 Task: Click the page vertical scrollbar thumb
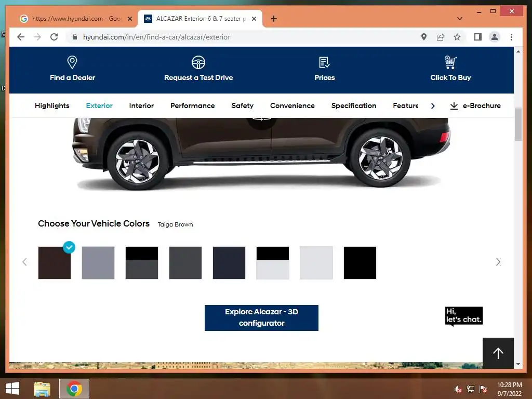coord(518,124)
